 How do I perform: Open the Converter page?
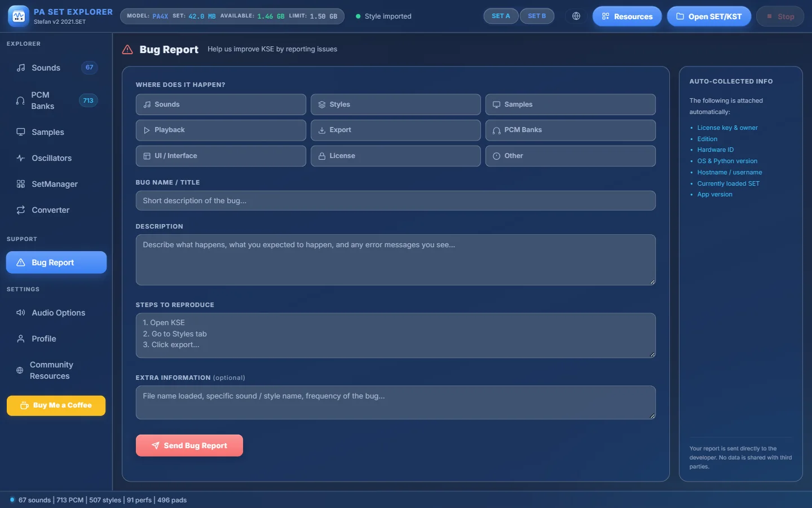56,210
